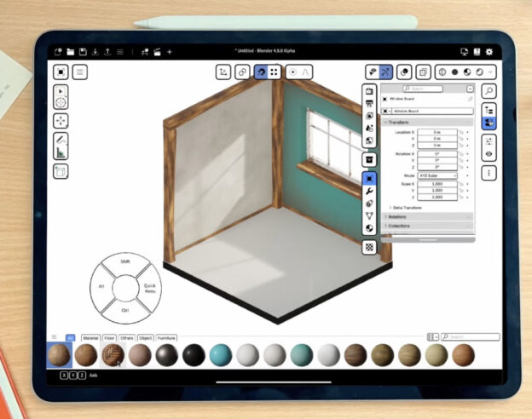The width and height of the screenshot is (532, 419).
Task: Select the Measure ruler tool
Action: tap(61, 152)
